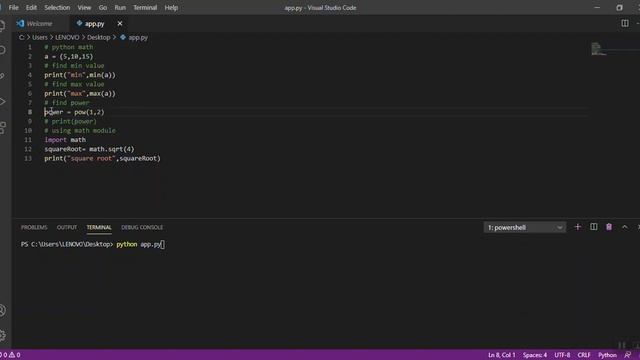Click the split editor icon
Screen dimensions: 640x360
625,23
